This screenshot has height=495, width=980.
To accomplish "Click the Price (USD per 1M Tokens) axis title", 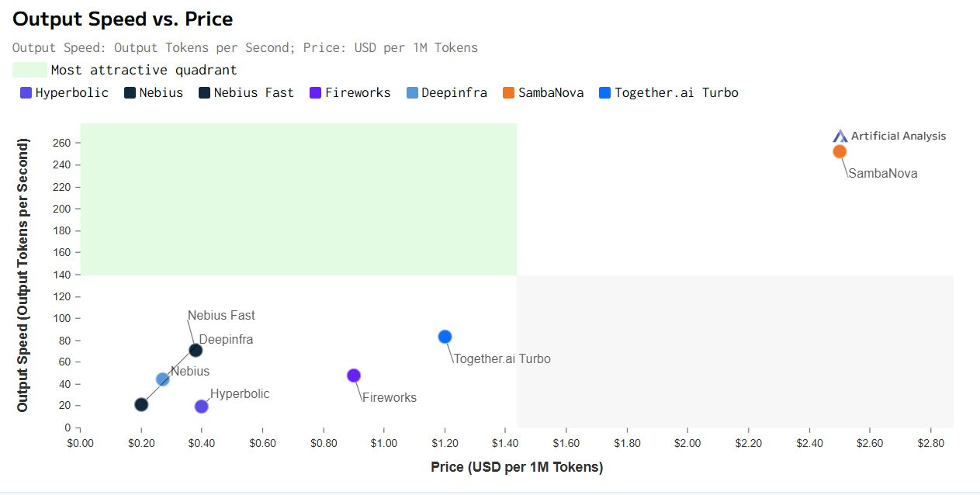I will (x=517, y=467).
